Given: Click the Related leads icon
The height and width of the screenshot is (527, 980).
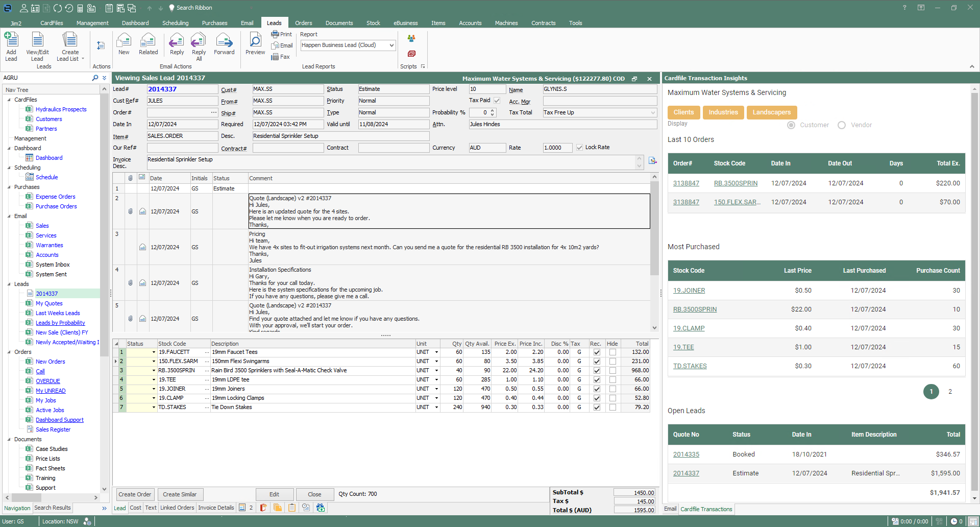Looking at the screenshot, I should pyautogui.click(x=148, y=43).
